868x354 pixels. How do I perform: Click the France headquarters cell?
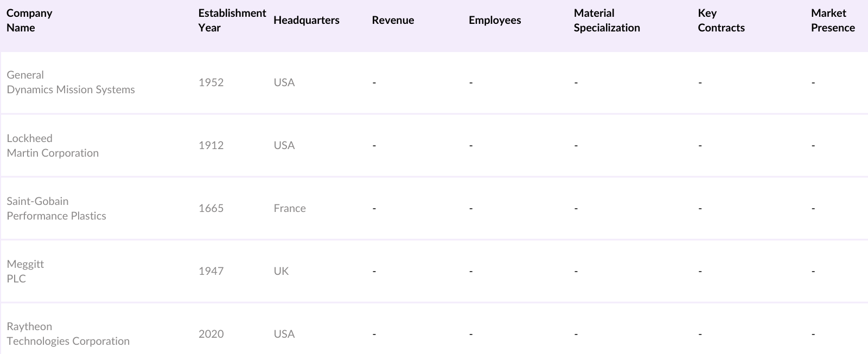(290, 209)
